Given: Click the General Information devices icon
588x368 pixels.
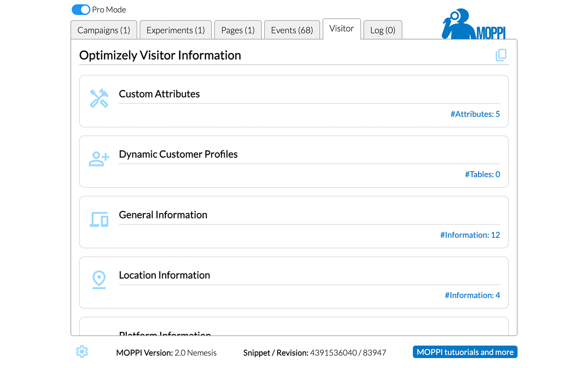Looking at the screenshot, I should pos(99,219).
